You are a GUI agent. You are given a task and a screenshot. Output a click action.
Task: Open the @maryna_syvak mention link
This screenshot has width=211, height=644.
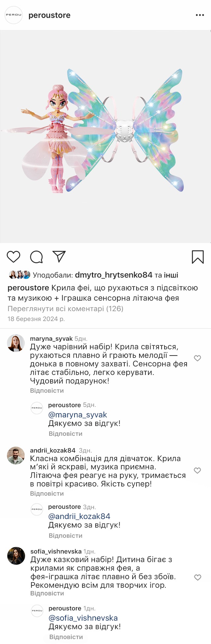(77, 415)
